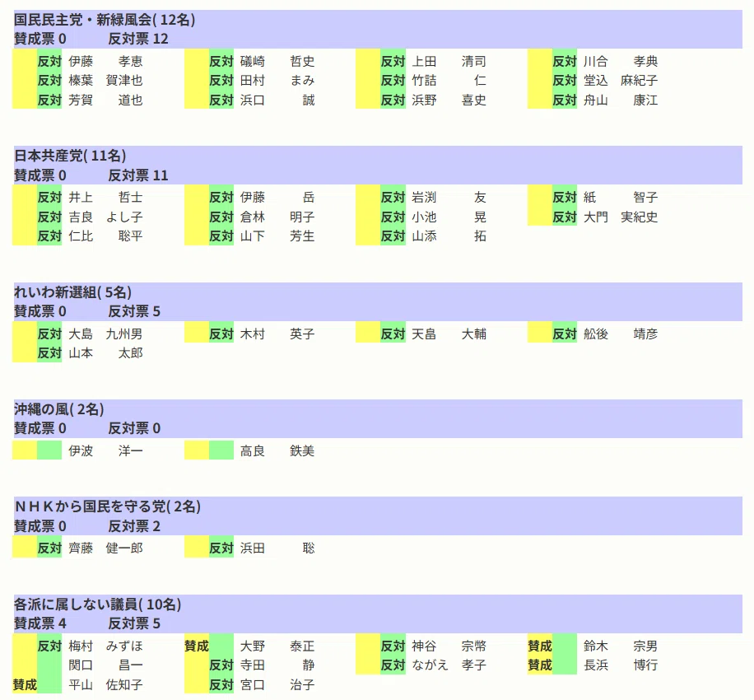Select member name 井上 哲士
The height and width of the screenshot is (700, 754).
click(105, 198)
